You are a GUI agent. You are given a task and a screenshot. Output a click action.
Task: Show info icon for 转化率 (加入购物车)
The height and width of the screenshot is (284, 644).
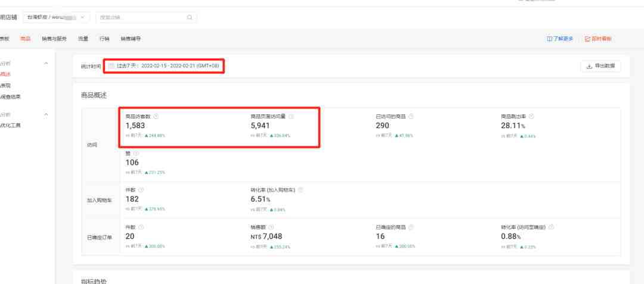[300, 190]
